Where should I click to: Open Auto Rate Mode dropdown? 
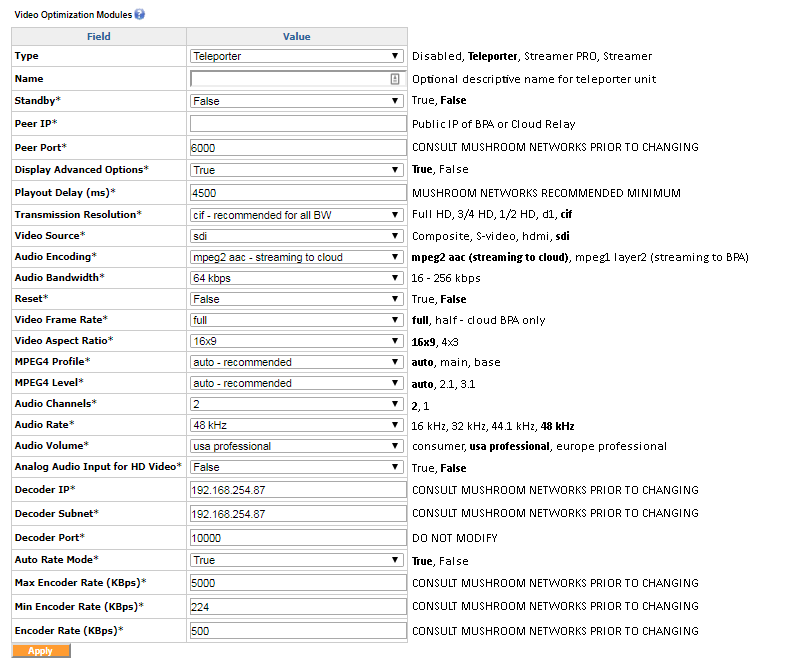297,560
